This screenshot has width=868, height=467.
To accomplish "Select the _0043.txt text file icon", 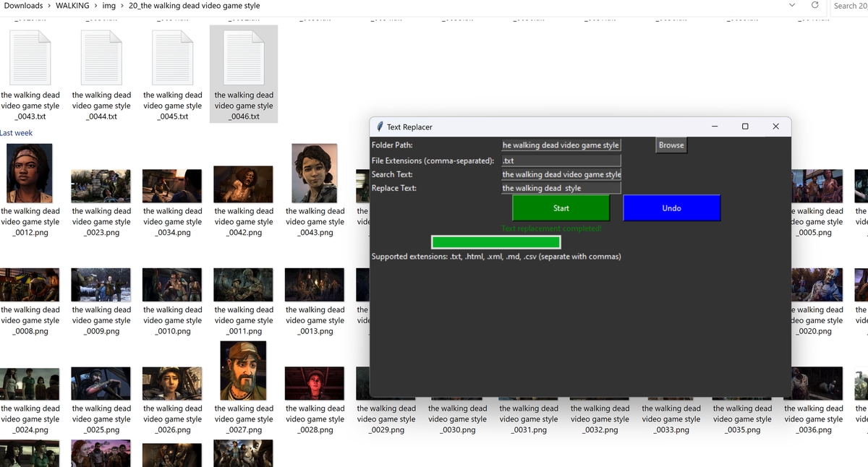I will [x=30, y=59].
